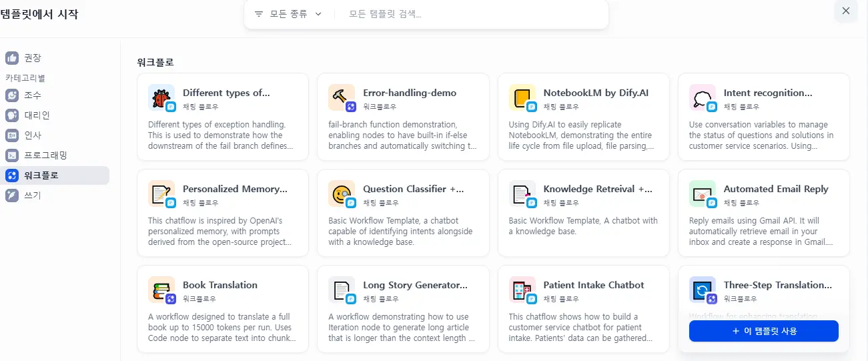Screen dimensions: 868x361
Task: Open the Question Classifier +... title
Action: (x=413, y=189)
